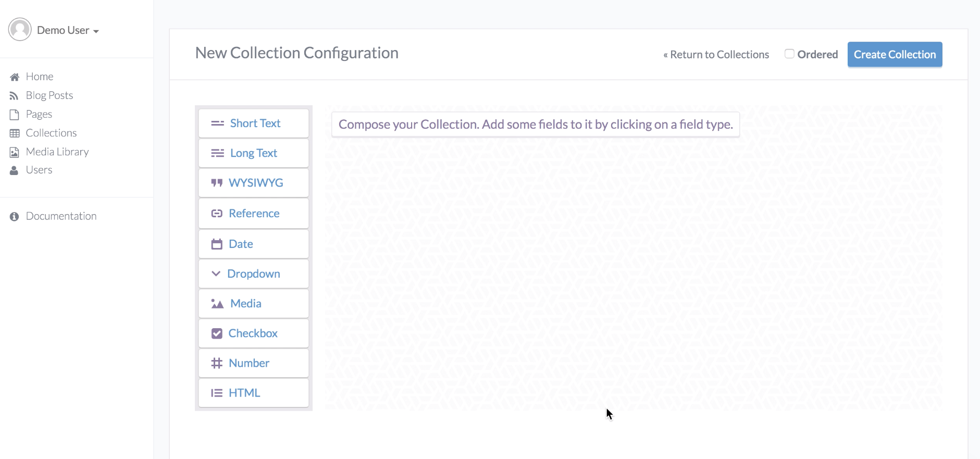This screenshot has height=459, width=980.
Task: Add a Reference field
Action: [x=254, y=214]
